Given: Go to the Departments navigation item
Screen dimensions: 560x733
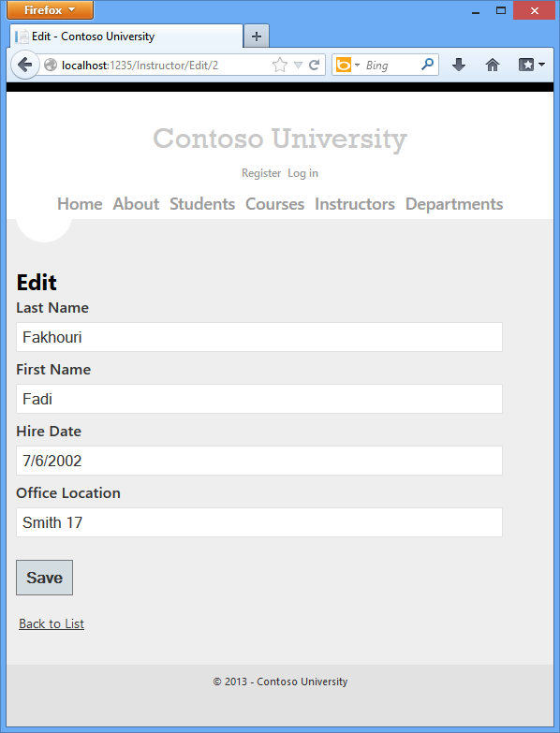Looking at the screenshot, I should click(x=454, y=204).
